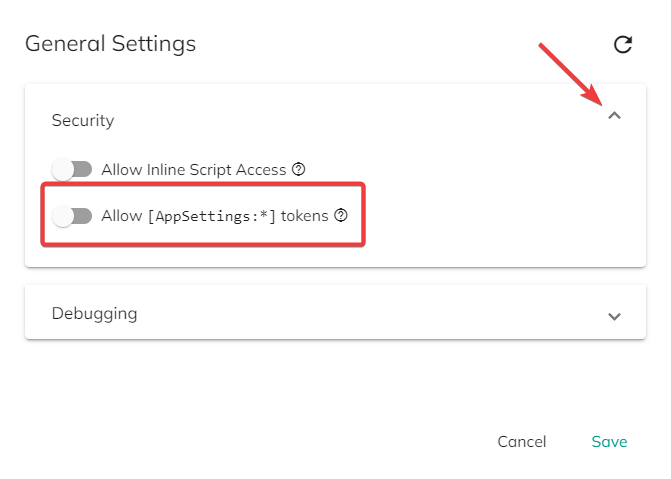Image resolution: width=671 pixels, height=479 pixels.
Task: Click the white knob of AppSettings tokens switch
Action: pos(63,216)
